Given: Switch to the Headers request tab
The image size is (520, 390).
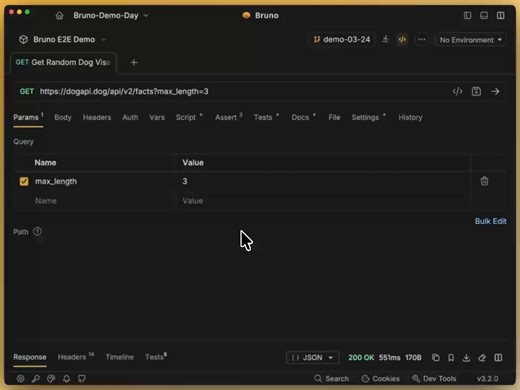Looking at the screenshot, I should (97, 117).
